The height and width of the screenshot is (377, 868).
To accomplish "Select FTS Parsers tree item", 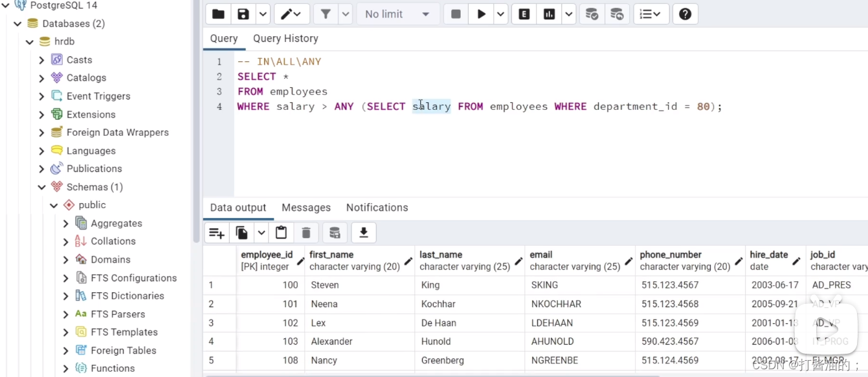I will pos(118,314).
